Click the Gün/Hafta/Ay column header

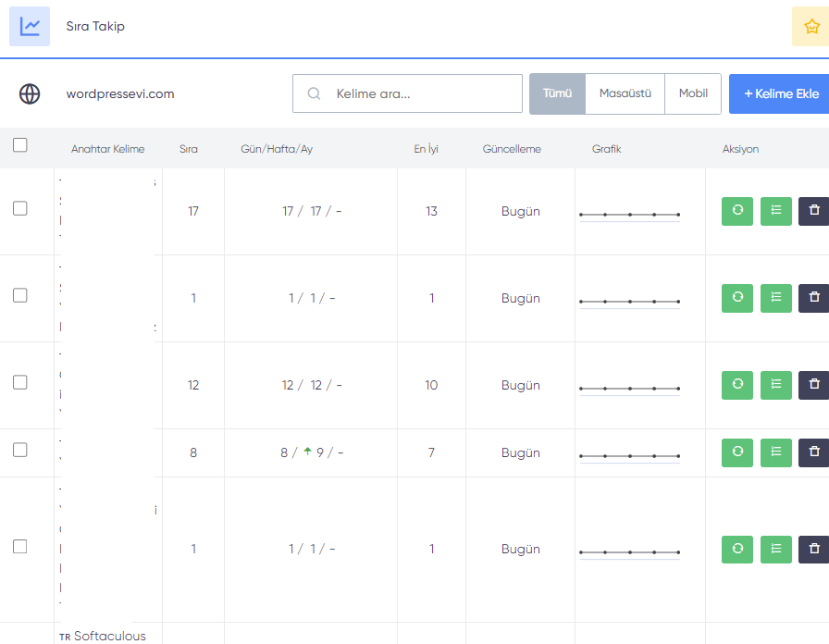click(277, 149)
